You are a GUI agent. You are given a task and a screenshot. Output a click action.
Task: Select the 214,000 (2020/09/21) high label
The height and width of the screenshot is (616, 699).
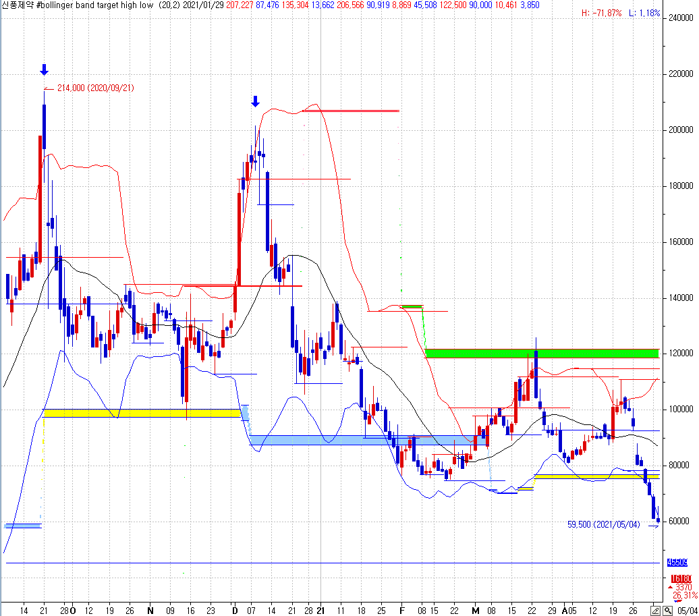click(x=95, y=88)
